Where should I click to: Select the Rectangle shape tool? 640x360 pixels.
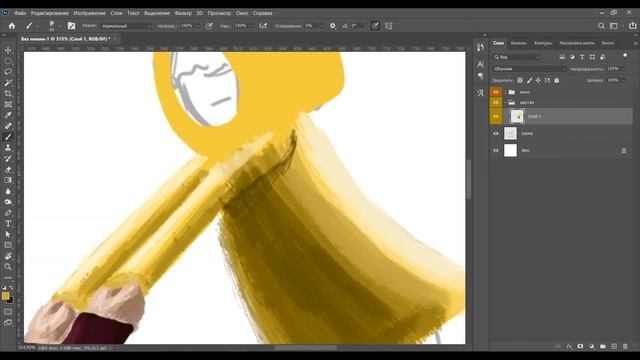click(x=8, y=245)
